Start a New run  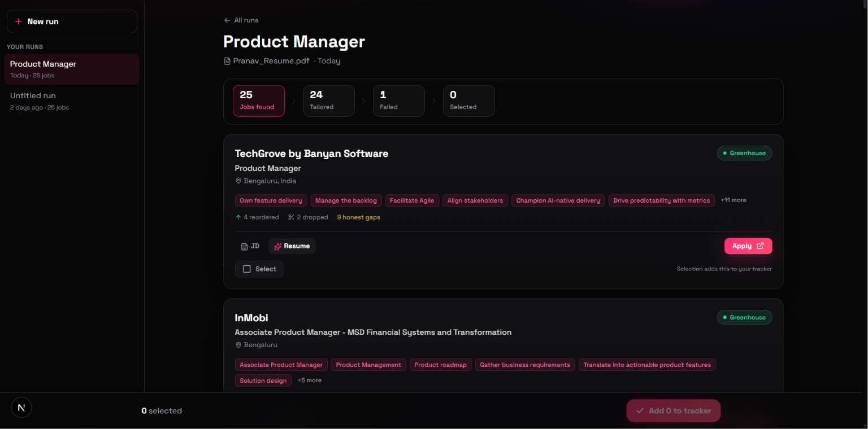coord(72,21)
